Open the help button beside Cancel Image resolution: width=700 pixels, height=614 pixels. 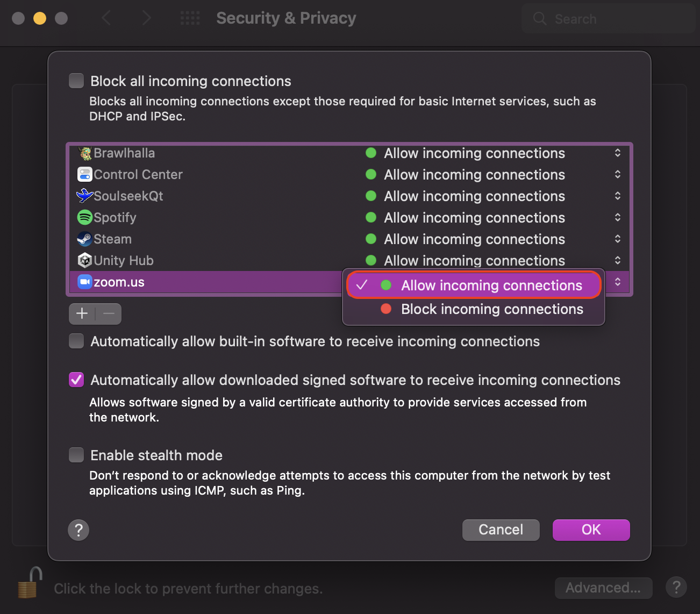tap(78, 530)
